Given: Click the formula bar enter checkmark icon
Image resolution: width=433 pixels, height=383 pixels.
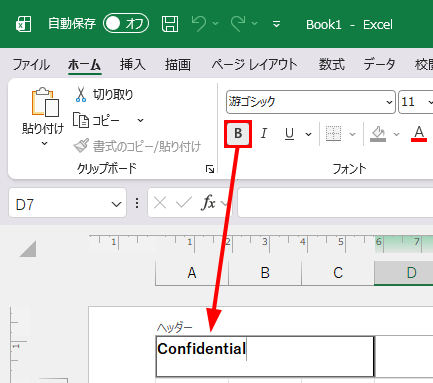Looking at the screenshot, I should [x=184, y=203].
